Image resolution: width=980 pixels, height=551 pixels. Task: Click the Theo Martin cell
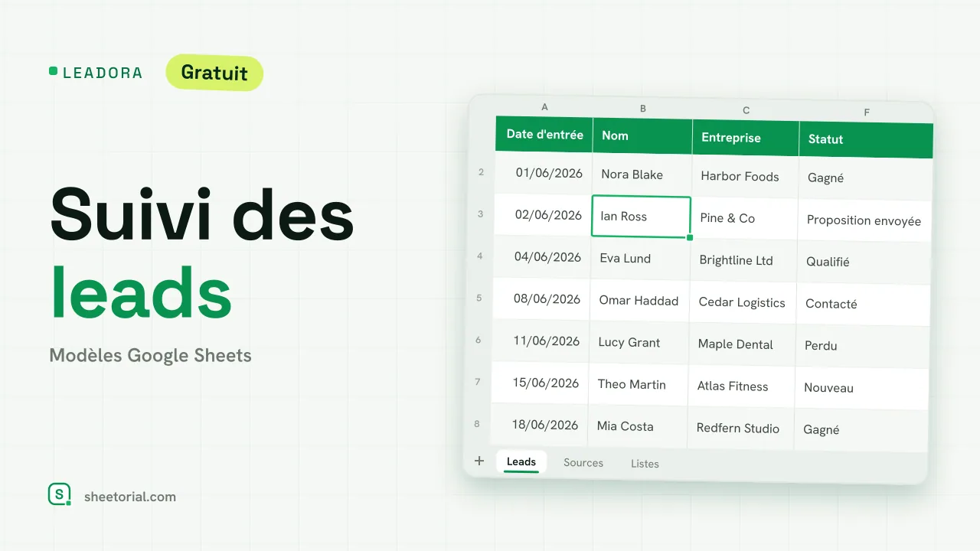pyautogui.click(x=639, y=385)
